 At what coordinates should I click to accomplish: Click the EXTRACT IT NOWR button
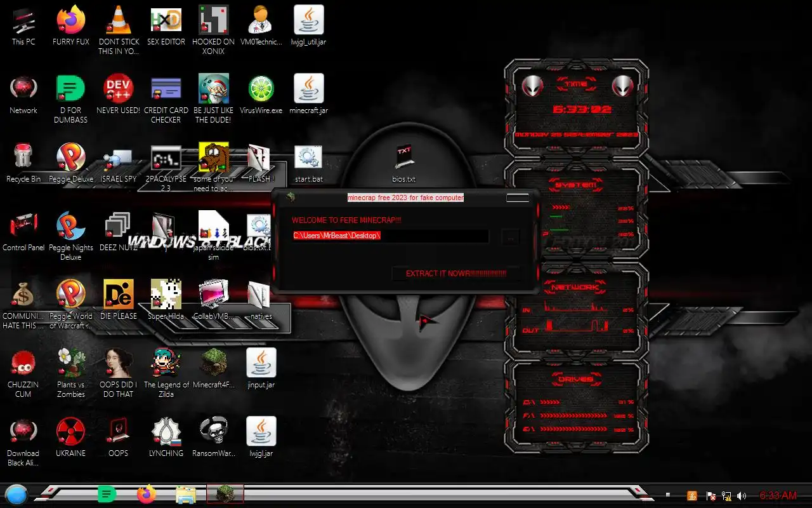tap(456, 274)
